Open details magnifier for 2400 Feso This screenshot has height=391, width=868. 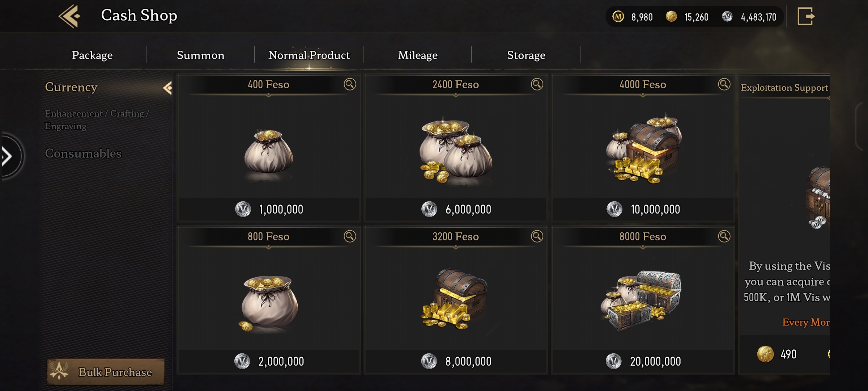point(537,84)
